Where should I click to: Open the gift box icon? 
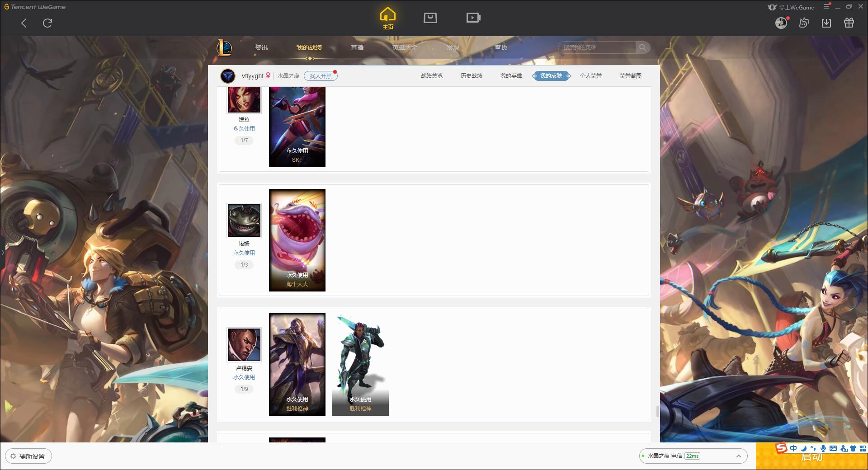pyautogui.click(x=849, y=23)
